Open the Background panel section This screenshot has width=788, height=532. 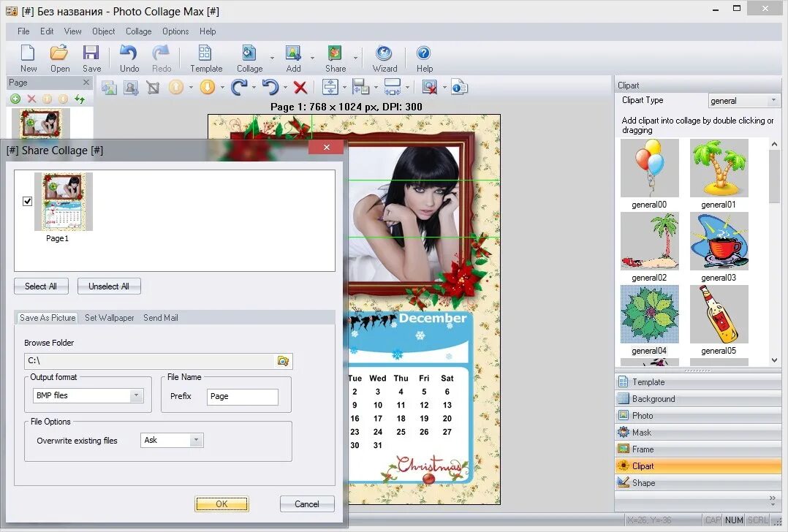pyautogui.click(x=698, y=399)
